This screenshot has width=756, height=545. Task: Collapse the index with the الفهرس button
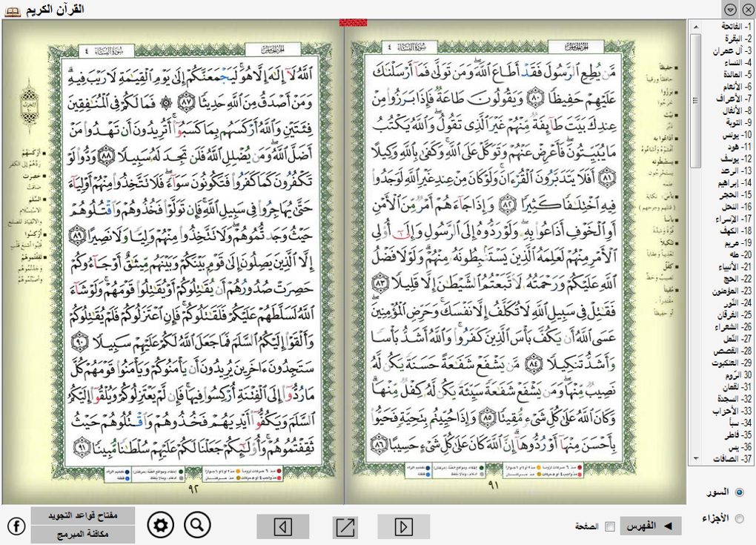[651, 526]
